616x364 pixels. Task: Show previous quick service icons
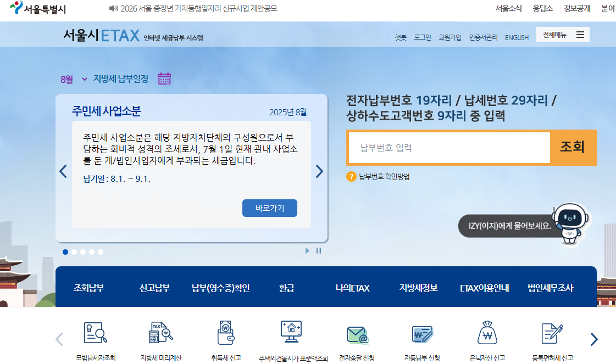(x=59, y=339)
